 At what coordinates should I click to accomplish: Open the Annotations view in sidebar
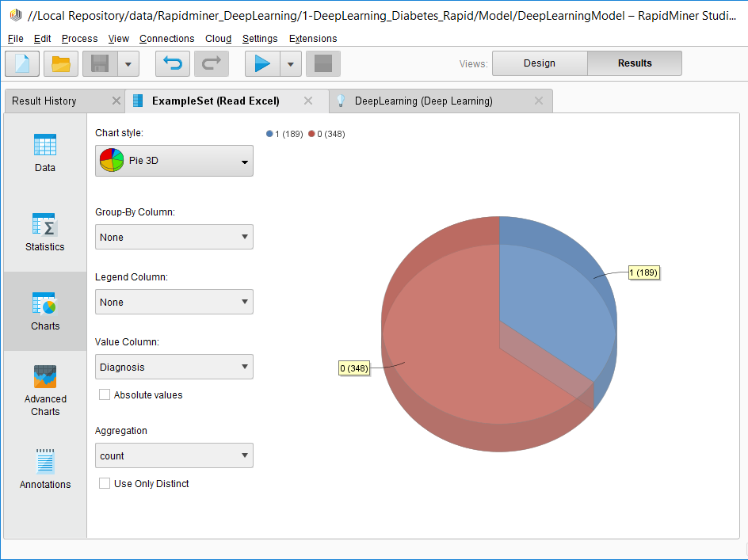pyautogui.click(x=45, y=470)
